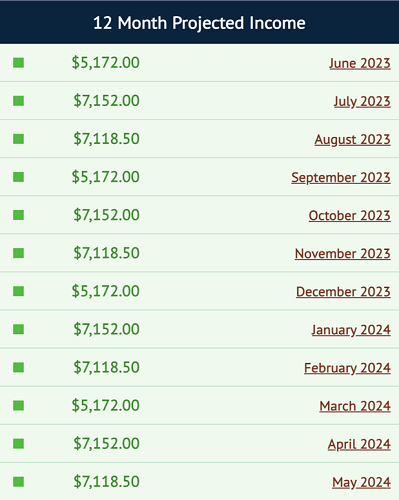The height and width of the screenshot is (500, 399).
Task: Click the August 2023 month link
Action: tap(352, 139)
